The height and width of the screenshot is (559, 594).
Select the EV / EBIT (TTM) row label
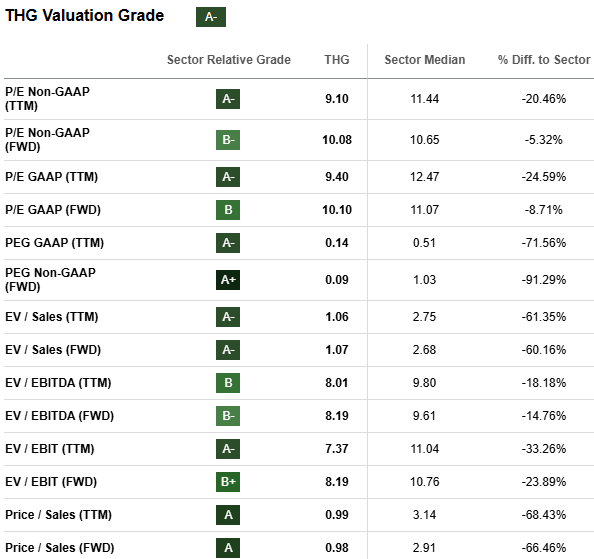[x=50, y=449]
